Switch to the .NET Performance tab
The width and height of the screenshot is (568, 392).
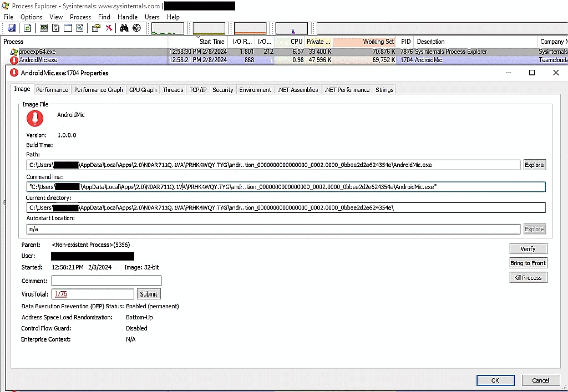coord(347,90)
